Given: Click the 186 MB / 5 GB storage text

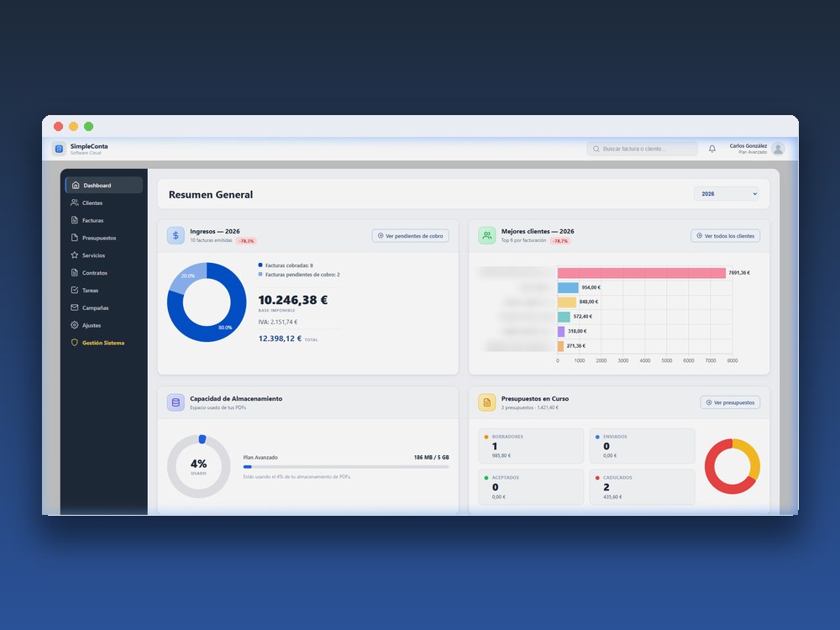Looking at the screenshot, I should pos(431,458).
